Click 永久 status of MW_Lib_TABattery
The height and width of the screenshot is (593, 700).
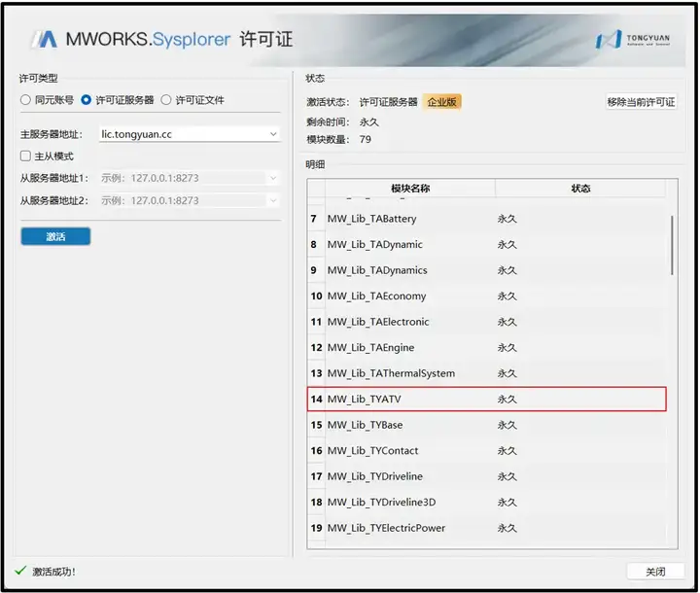click(x=507, y=219)
